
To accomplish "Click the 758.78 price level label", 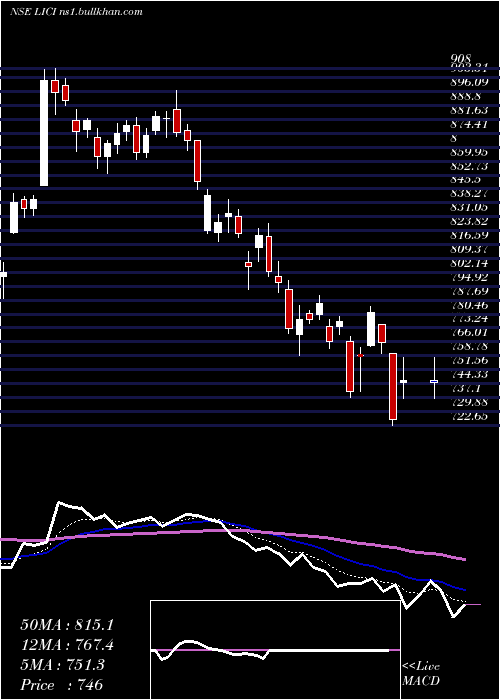I will pos(472,346).
